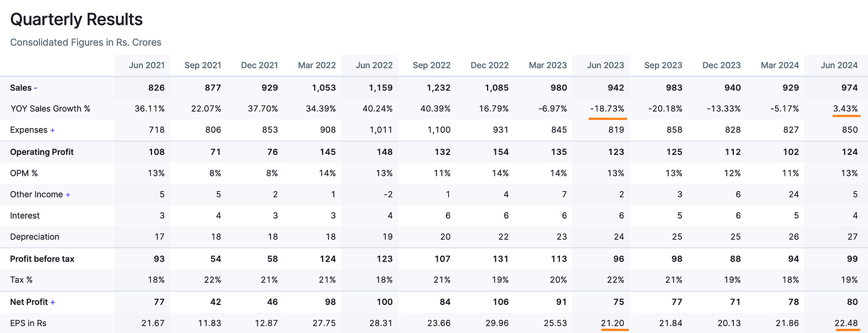Click EPS value 29.96
This screenshot has height=333, width=868.
(x=497, y=323)
